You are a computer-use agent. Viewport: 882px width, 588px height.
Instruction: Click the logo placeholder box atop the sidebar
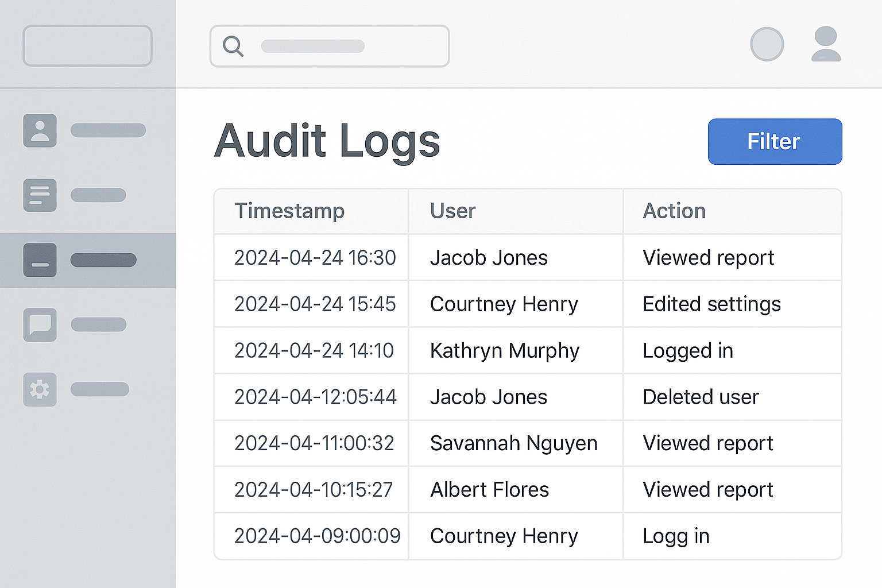click(87, 45)
